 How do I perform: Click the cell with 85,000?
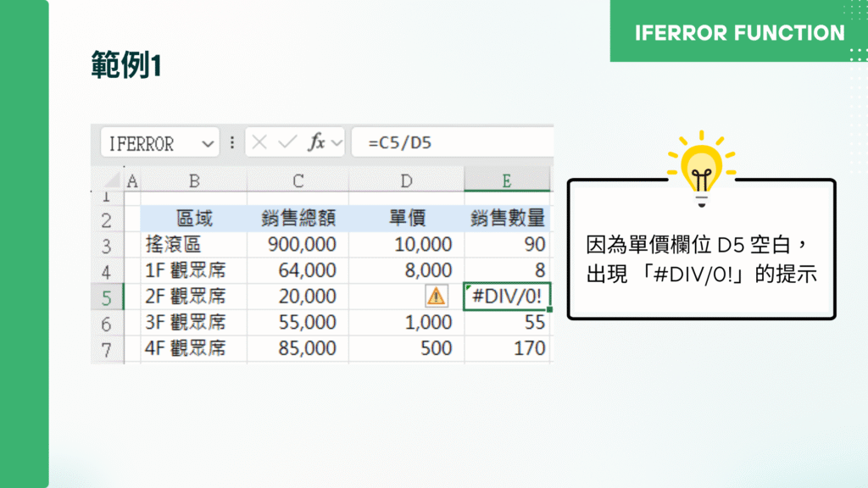pos(298,348)
